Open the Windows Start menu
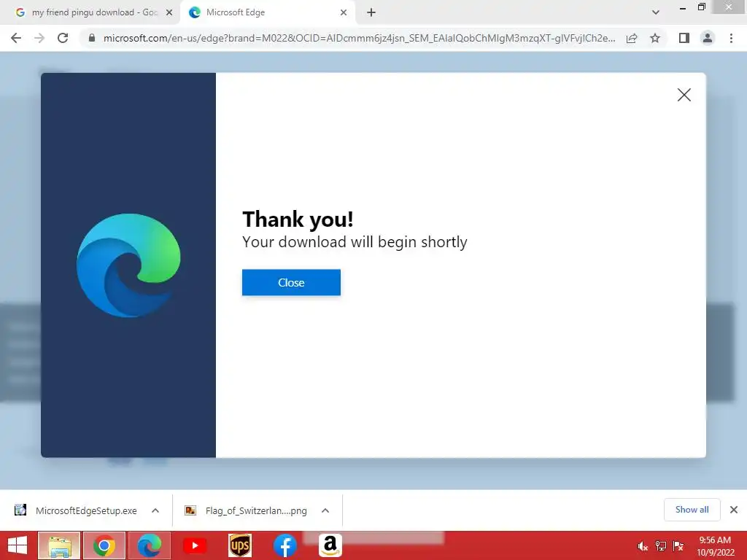747x560 pixels. tap(18, 545)
